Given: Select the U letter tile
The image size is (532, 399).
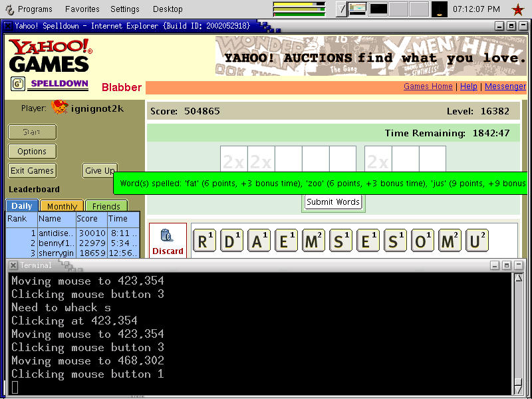Looking at the screenshot, I should [477, 241].
